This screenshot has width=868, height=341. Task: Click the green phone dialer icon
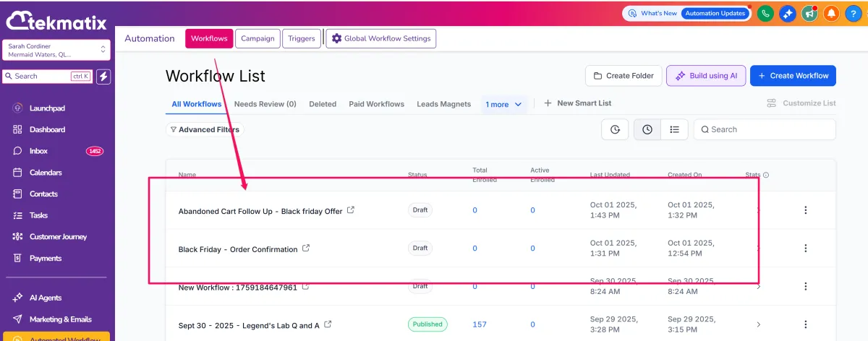pyautogui.click(x=765, y=14)
